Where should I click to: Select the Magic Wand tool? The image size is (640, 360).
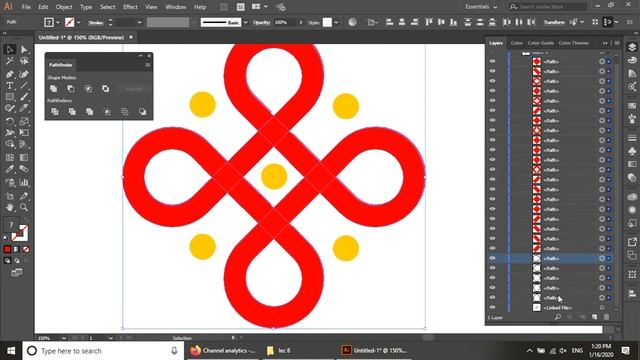pyautogui.click(x=9, y=61)
